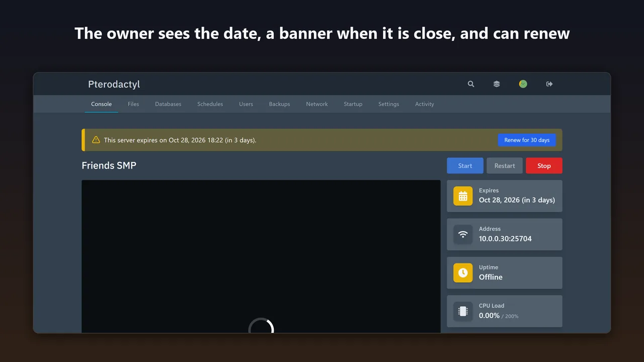644x362 pixels.
Task: Click the black console output area
Action: 261,256
